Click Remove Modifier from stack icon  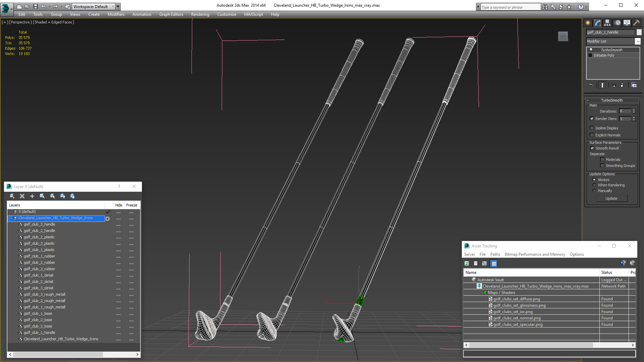click(x=622, y=85)
